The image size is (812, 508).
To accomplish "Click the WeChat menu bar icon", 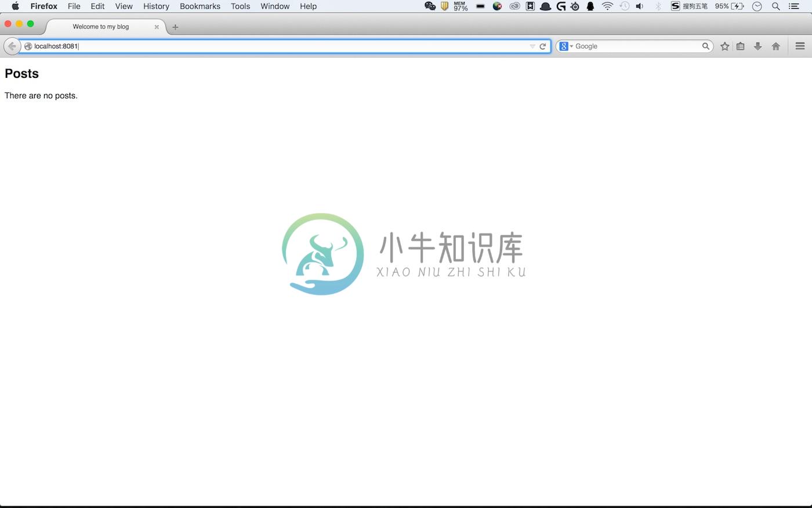I will [x=430, y=6].
